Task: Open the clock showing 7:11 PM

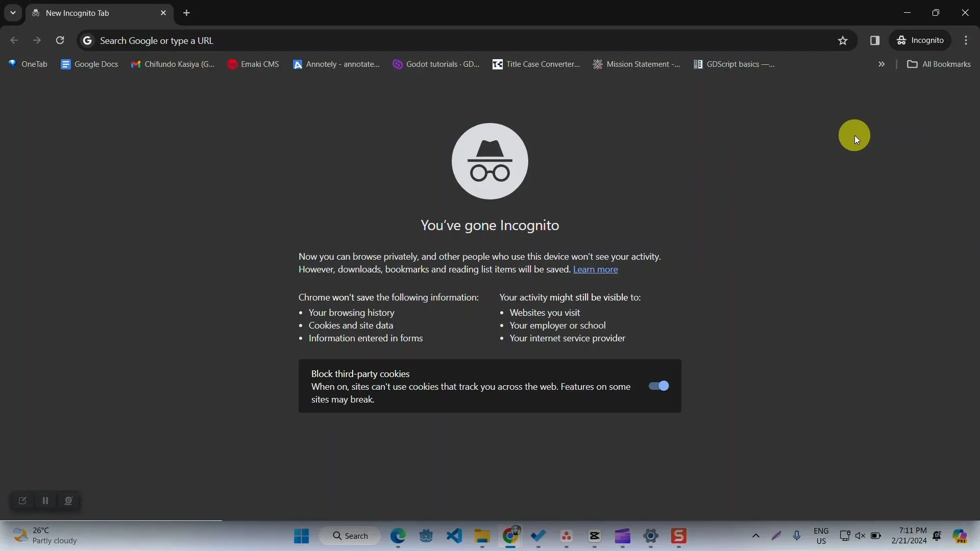Action: point(909,536)
